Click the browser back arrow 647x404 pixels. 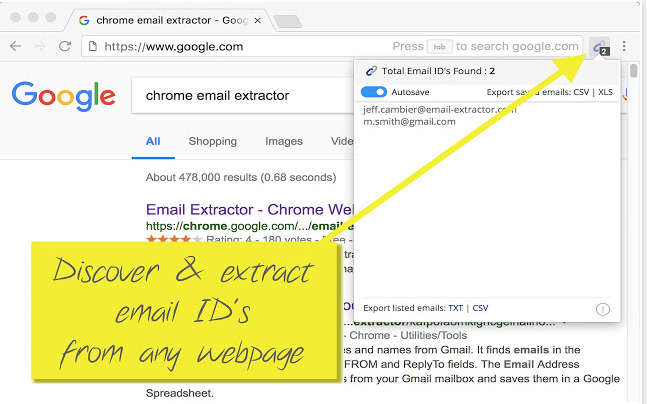[x=16, y=46]
